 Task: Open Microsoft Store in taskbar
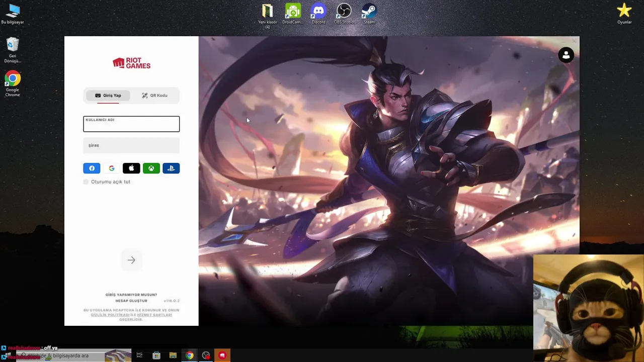156,355
